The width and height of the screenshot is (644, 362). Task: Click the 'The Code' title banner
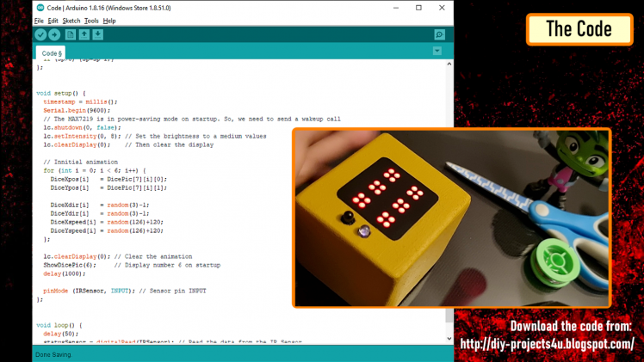[579, 29]
